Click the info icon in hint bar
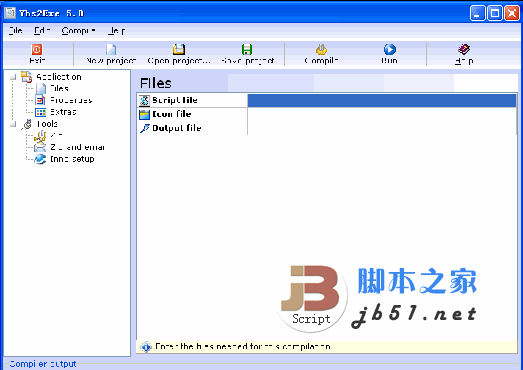Viewport: 523px width, 370px height. [x=146, y=347]
